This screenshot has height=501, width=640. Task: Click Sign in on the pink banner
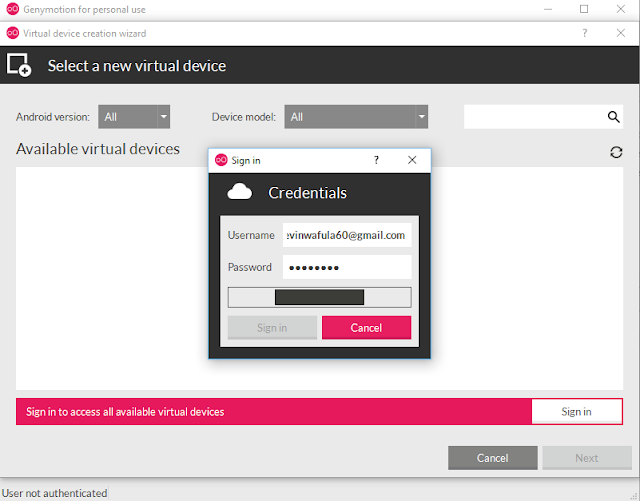pyautogui.click(x=576, y=412)
